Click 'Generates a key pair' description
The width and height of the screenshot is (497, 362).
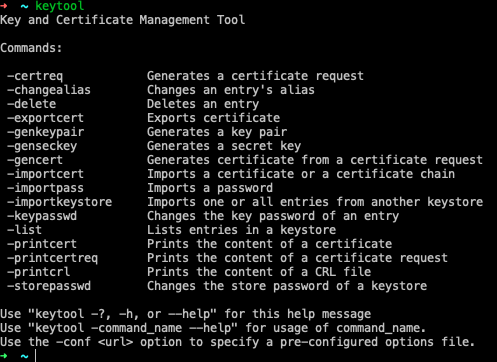[217, 132]
